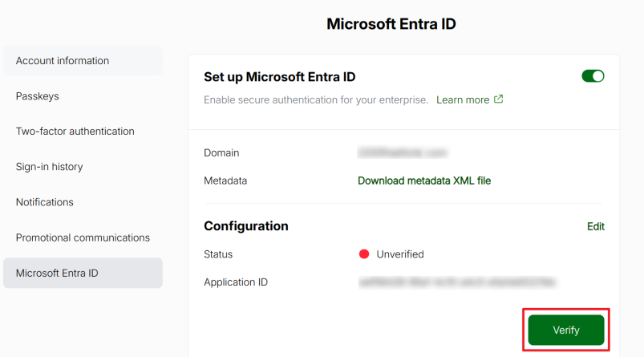This screenshot has width=644, height=357.
Task: Select Microsoft Entra ID sidebar item
Action: [x=57, y=273]
